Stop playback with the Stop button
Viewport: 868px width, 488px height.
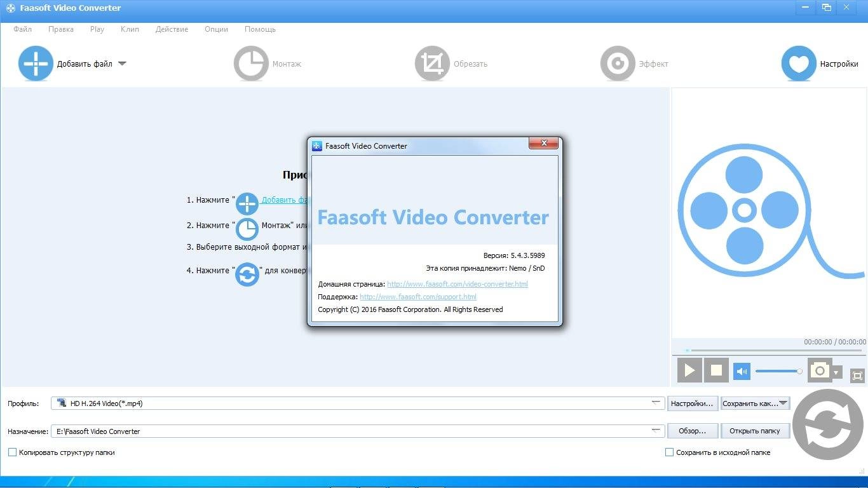pyautogui.click(x=716, y=370)
